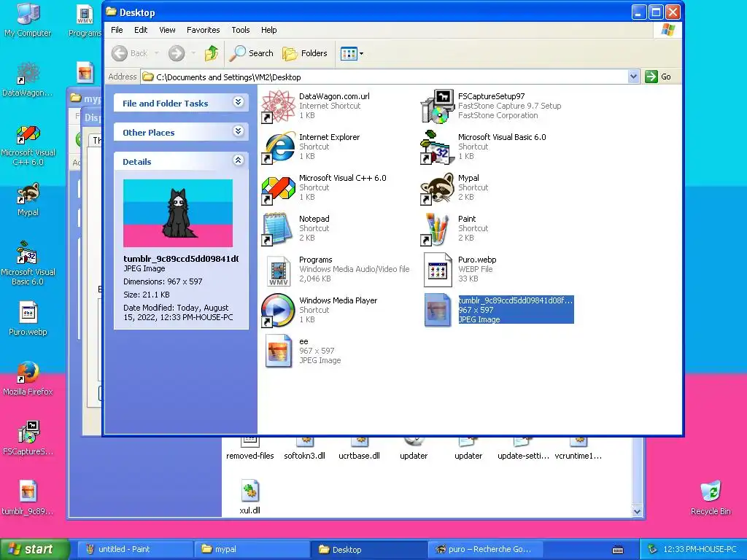Select Programs WMV icon on the desktop
The height and width of the screenshot is (560, 747).
pos(85,20)
